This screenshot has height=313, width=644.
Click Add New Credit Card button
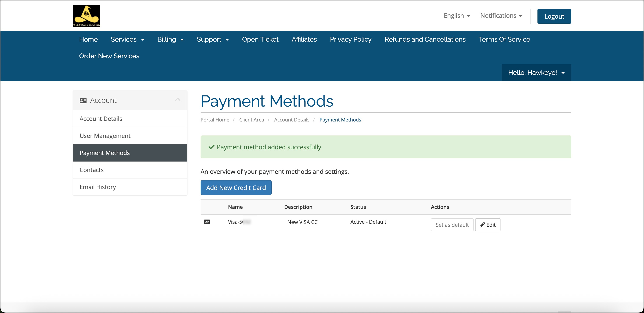coord(236,188)
